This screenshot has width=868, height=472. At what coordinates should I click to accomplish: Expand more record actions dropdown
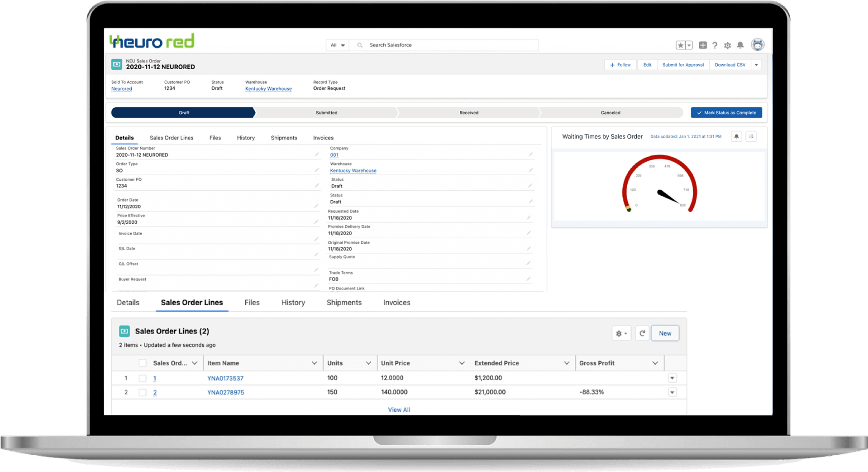(x=756, y=65)
